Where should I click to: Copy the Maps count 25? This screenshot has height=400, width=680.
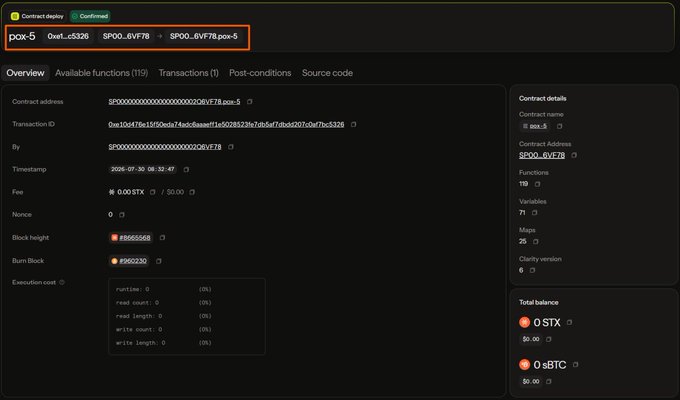(536, 242)
